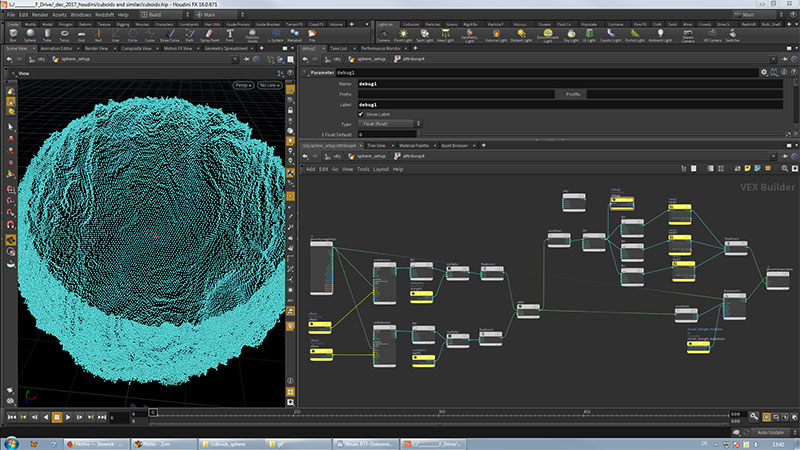The image size is (800, 450).
Task: Add a Caustic Light from the shelf
Action: tap(610, 35)
